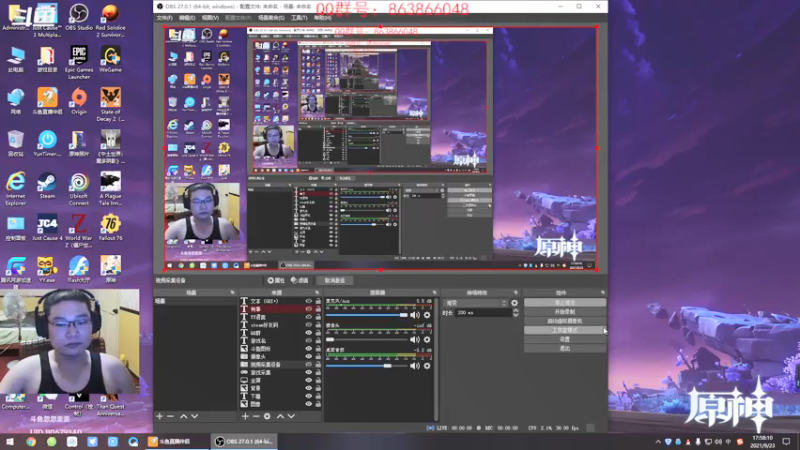Click the transition duration stepper arrows

coord(516,313)
